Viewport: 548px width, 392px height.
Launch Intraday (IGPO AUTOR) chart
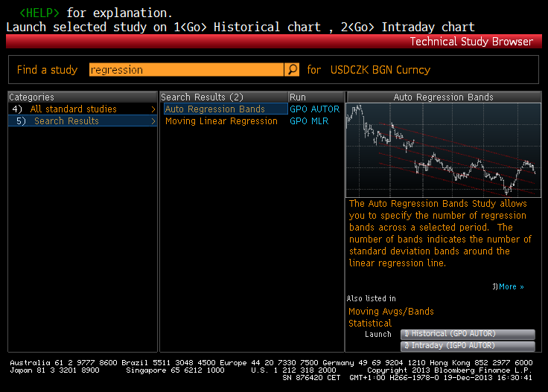(468, 346)
